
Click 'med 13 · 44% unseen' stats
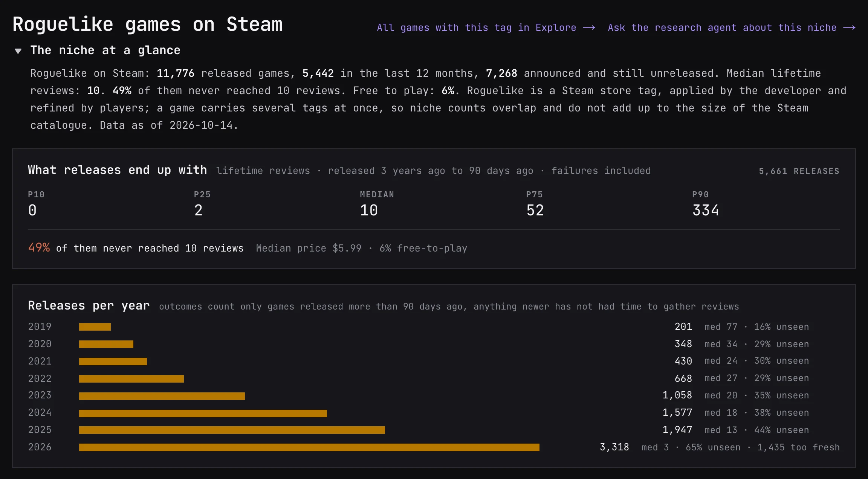[756, 430]
